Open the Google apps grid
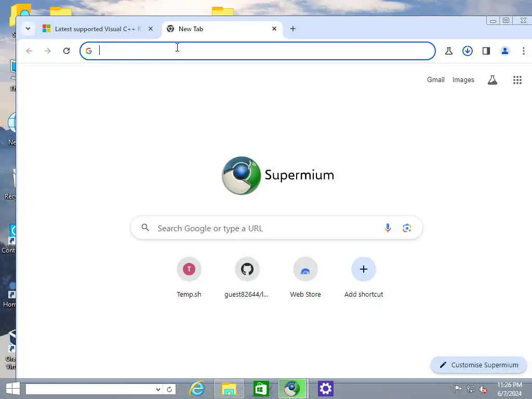The width and height of the screenshot is (532, 399). pos(517,80)
